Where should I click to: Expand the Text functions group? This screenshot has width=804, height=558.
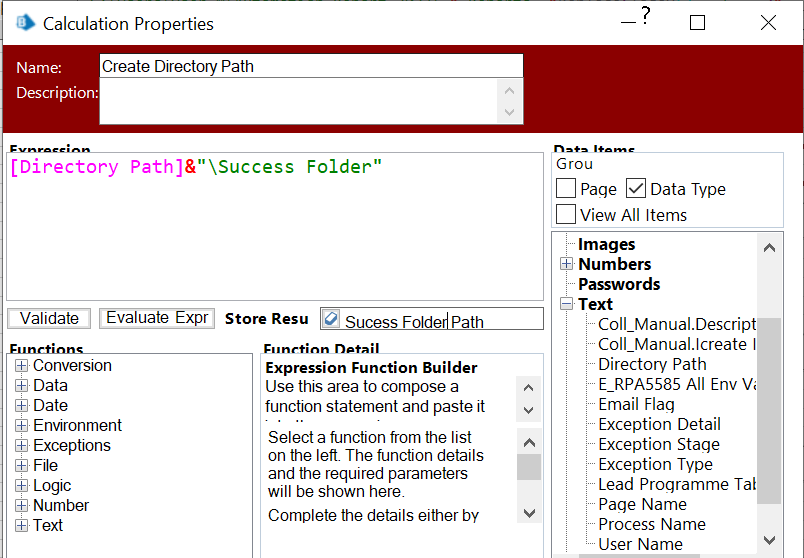tap(22, 526)
